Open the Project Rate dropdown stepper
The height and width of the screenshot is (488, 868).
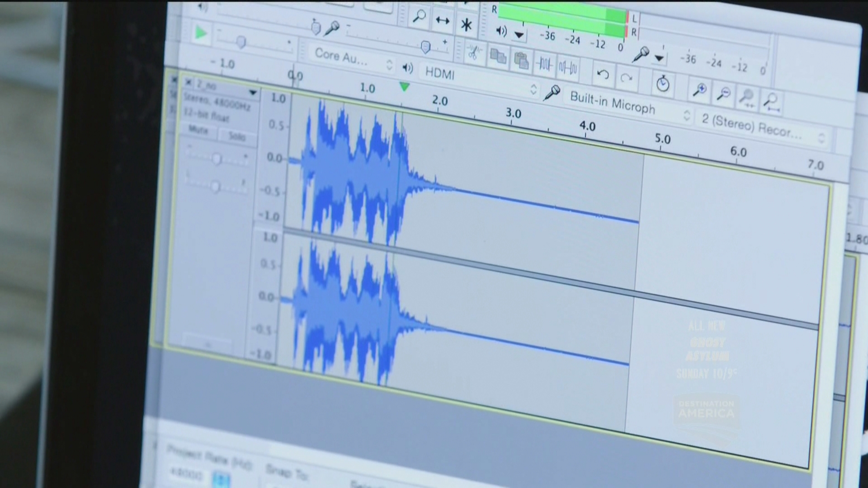tap(222, 479)
